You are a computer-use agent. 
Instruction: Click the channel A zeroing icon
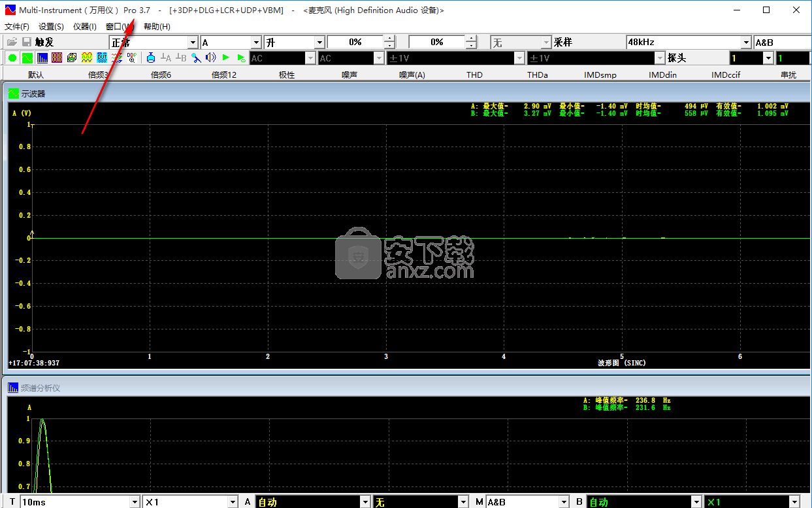coord(166,58)
